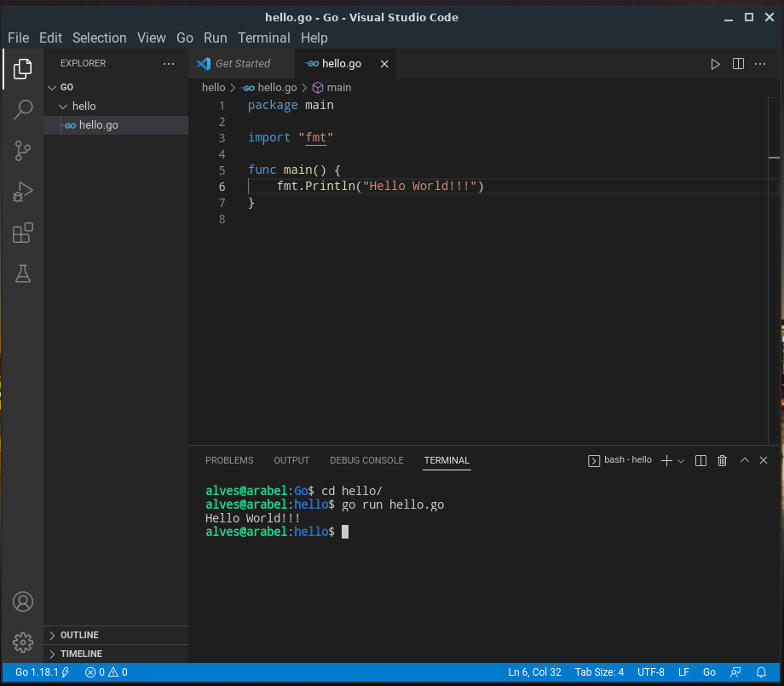Screen dimensions: 784x686
Task: Click the hello breadcrumb folder
Action: (x=214, y=88)
